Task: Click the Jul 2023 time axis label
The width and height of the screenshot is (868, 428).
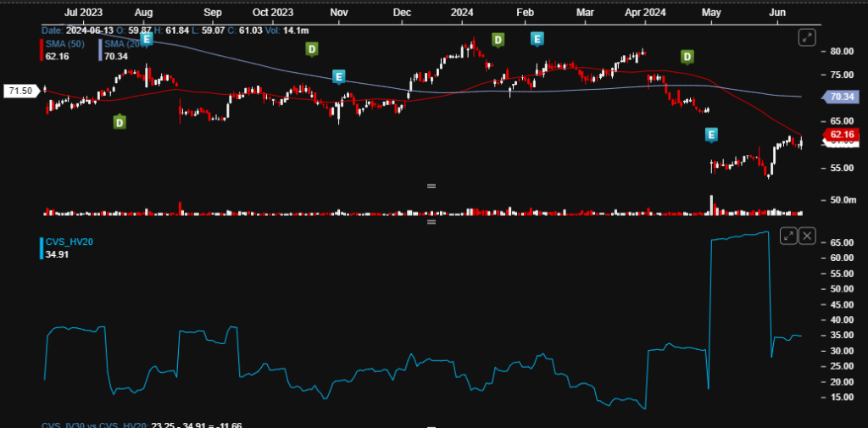Action: point(82,12)
